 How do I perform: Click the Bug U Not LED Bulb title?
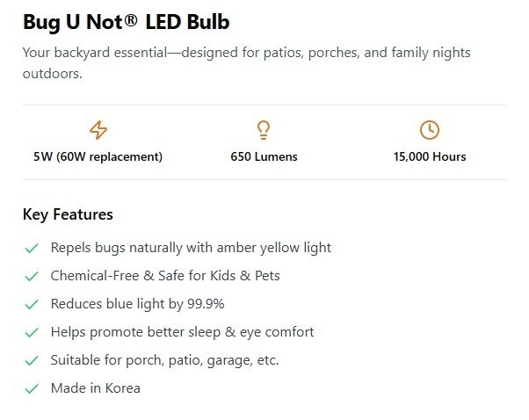(127, 21)
